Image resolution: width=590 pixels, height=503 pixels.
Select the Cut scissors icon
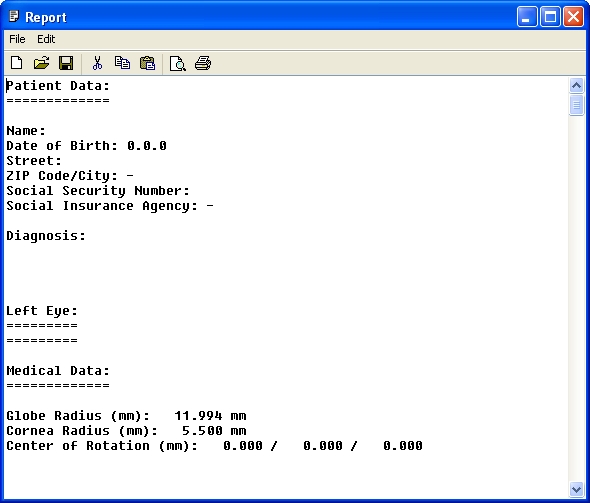pos(97,63)
